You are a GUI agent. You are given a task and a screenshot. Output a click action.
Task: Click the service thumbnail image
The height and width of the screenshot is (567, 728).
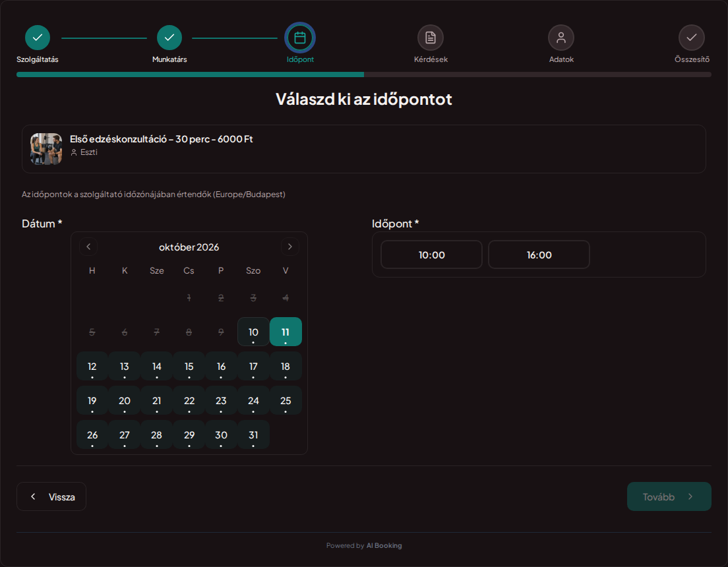coord(46,149)
